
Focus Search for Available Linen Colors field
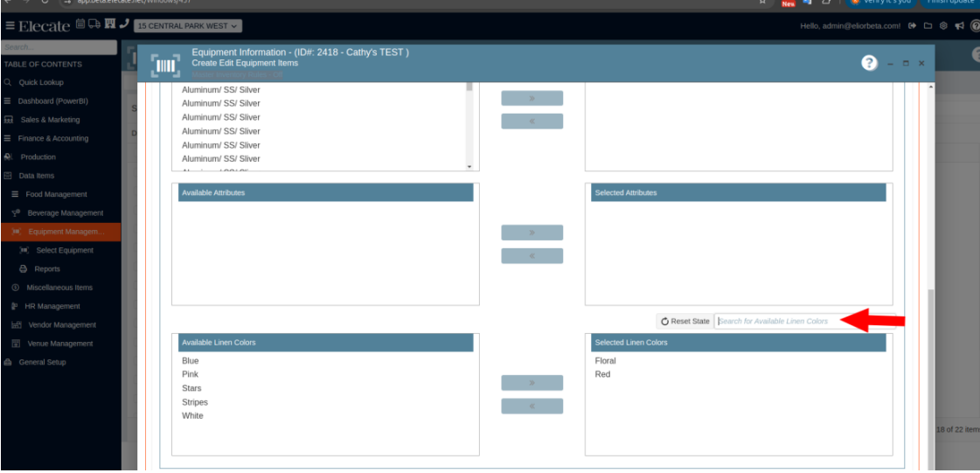point(805,321)
